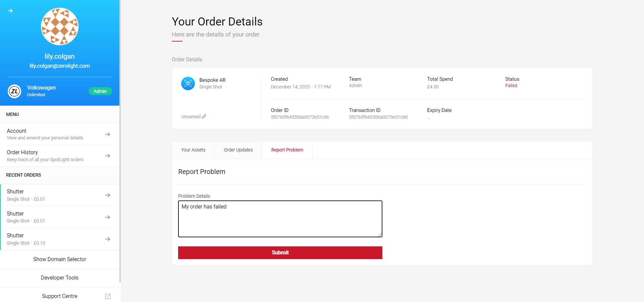Image resolution: width=644 pixels, height=302 pixels.
Task: Click lily.colgan profile avatar image
Action: pyautogui.click(x=60, y=26)
